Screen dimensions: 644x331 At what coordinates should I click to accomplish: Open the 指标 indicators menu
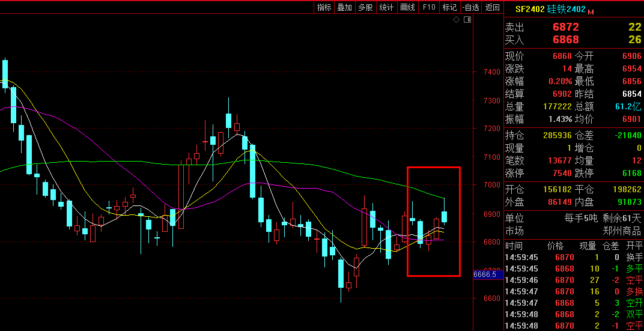(x=324, y=7)
